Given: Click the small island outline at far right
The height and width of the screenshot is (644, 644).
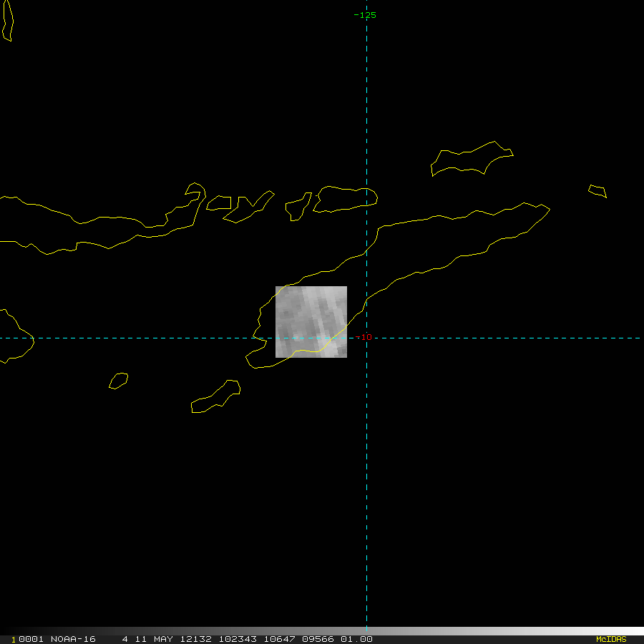Looking at the screenshot, I should [x=597, y=191].
